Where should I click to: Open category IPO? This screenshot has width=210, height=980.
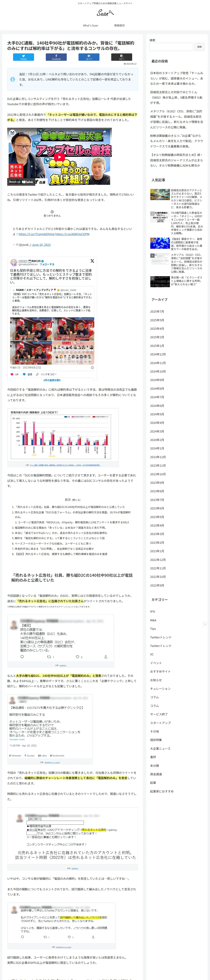[x=152, y=612]
